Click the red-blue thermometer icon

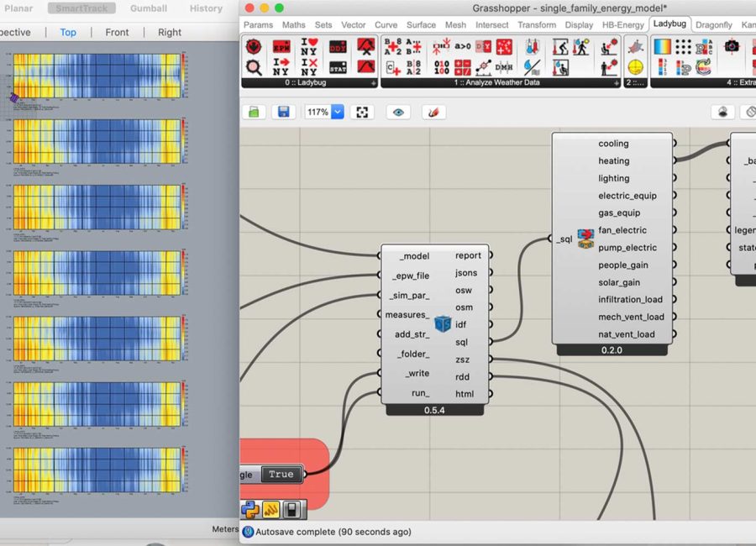click(x=533, y=47)
